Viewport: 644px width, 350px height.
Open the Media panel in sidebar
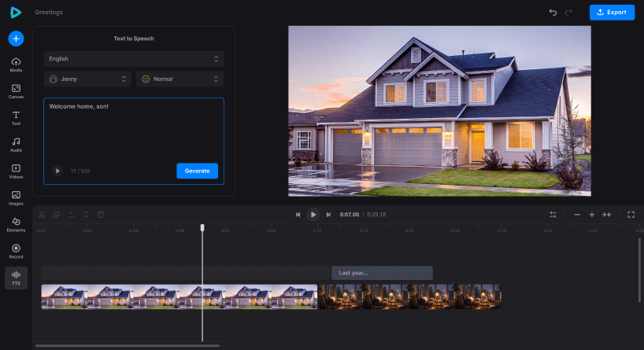16,64
